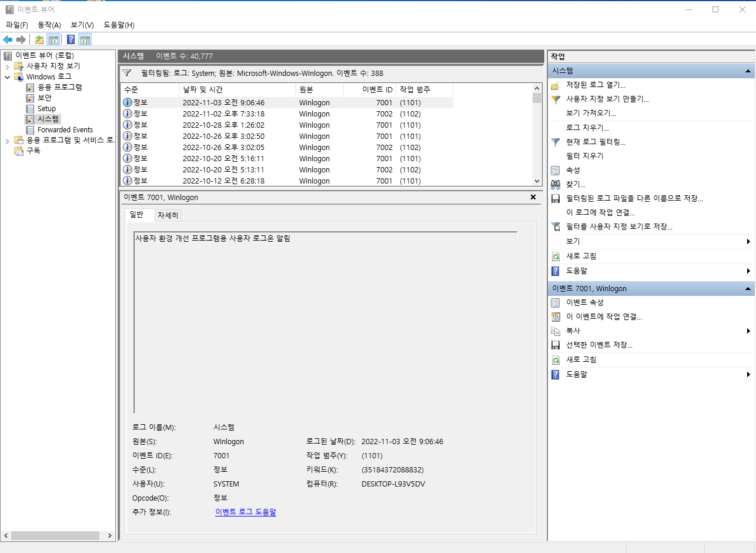Click the 이벤트 로그 도움말 link
Screen dimensions: 756x553
click(x=246, y=512)
